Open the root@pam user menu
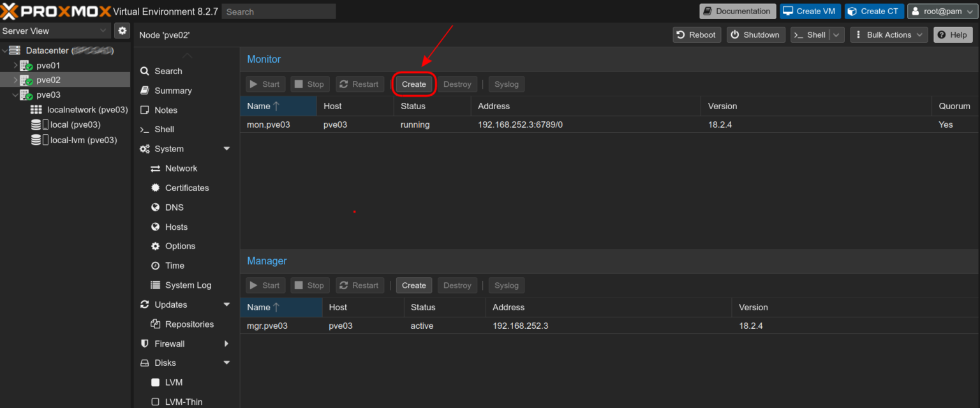980x408 pixels. coord(942,11)
